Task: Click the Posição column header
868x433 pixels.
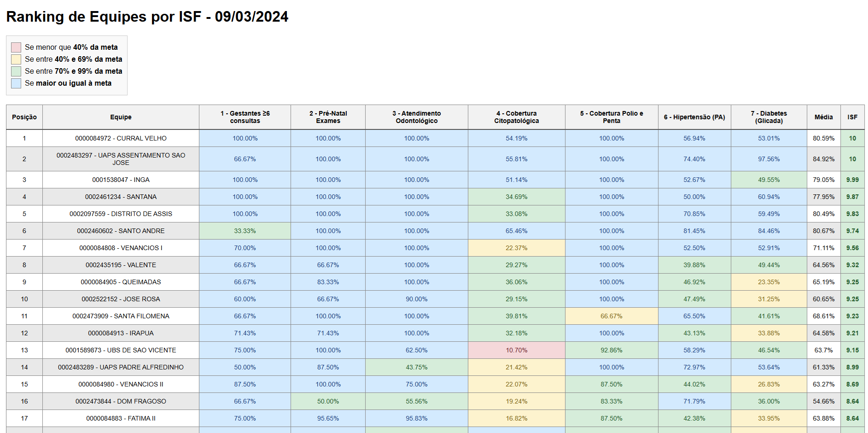Action: (24, 117)
